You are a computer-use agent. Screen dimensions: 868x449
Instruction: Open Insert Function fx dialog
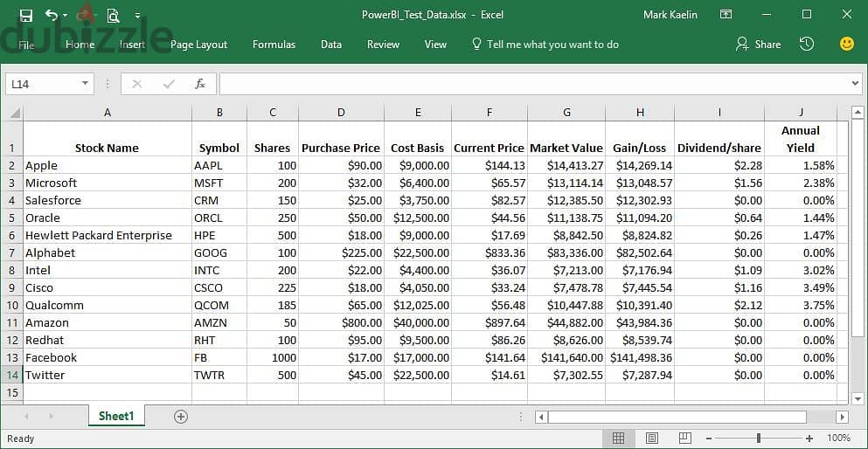tap(200, 84)
